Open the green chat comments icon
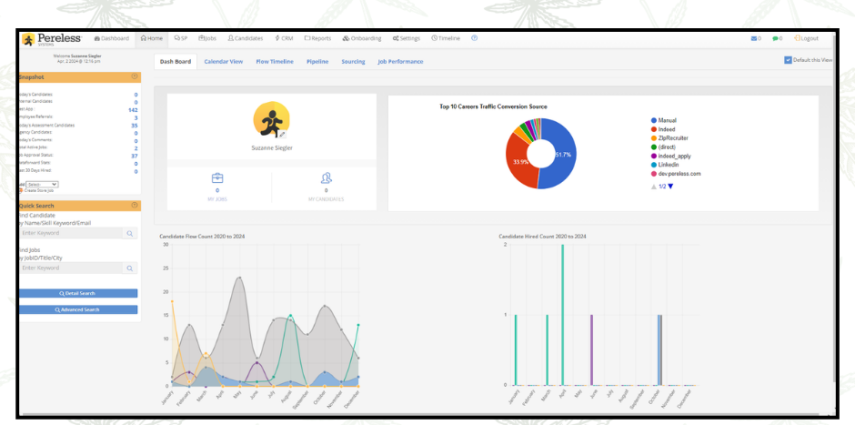 [x=777, y=38]
